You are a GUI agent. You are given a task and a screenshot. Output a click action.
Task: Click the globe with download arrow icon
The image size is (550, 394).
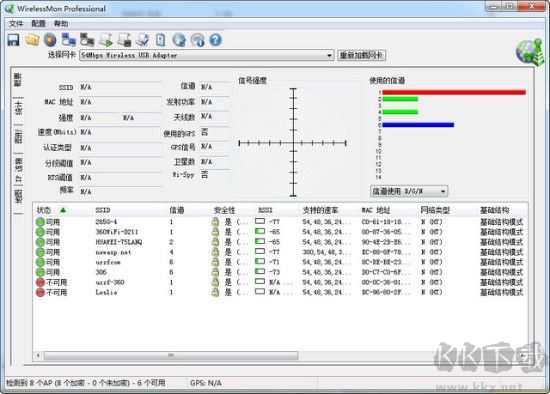point(179,40)
